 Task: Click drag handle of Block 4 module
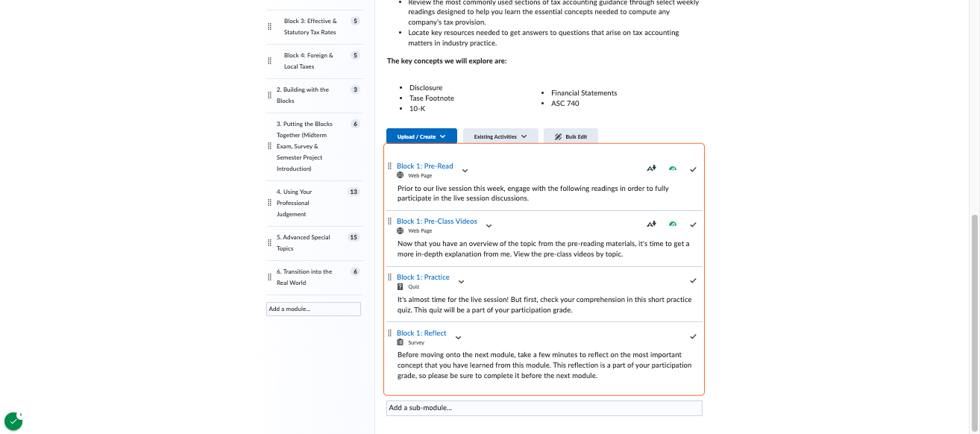click(x=269, y=61)
